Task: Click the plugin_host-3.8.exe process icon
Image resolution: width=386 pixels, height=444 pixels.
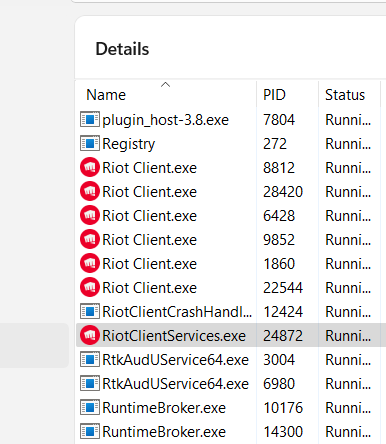Action: [x=90, y=119]
